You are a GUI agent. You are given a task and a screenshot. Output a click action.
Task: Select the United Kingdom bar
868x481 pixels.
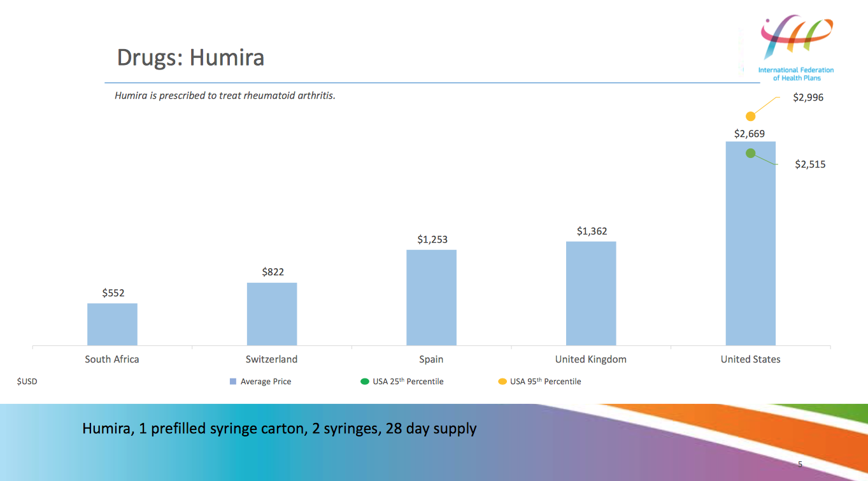point(591,293)
